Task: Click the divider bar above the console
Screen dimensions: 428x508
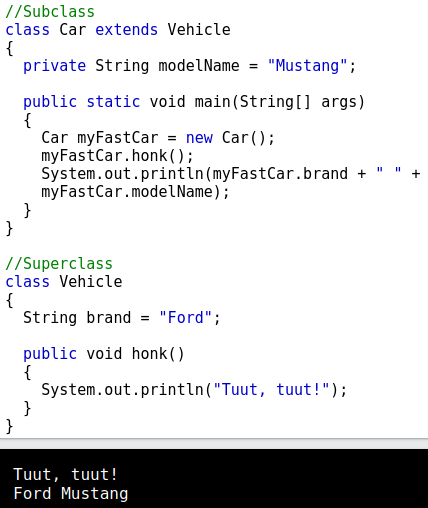Action: coord(214,443)
